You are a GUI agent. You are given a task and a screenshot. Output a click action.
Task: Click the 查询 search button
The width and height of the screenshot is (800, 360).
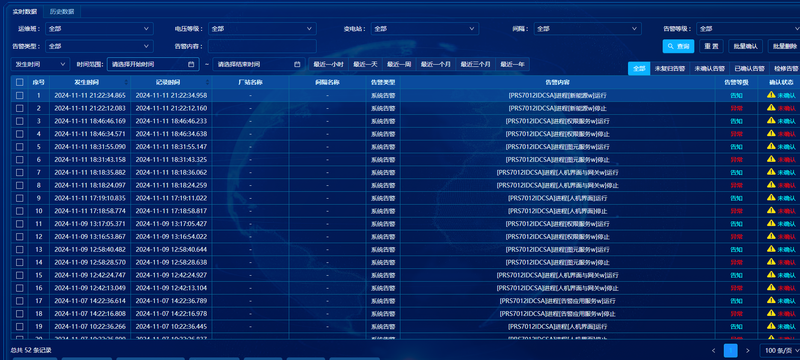678,46
